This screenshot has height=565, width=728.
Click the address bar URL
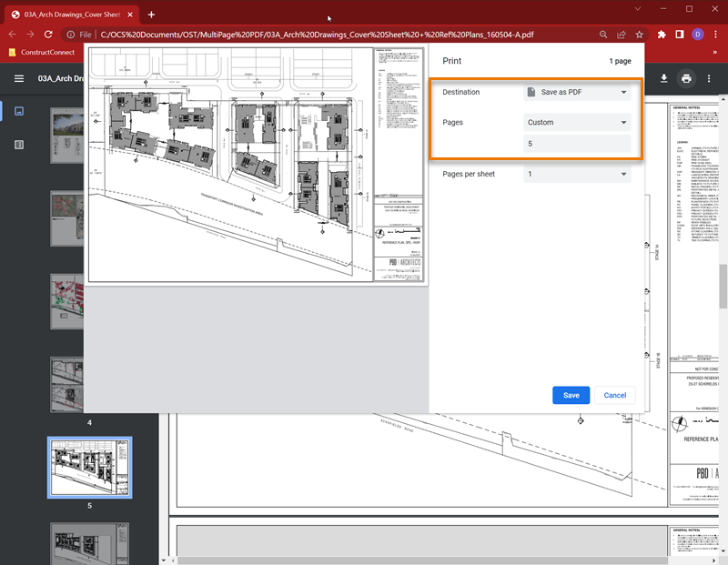(317, 35)
